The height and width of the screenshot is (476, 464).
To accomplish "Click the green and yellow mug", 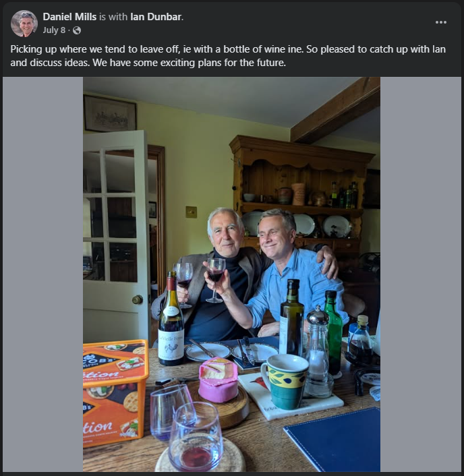I will 285,381.
